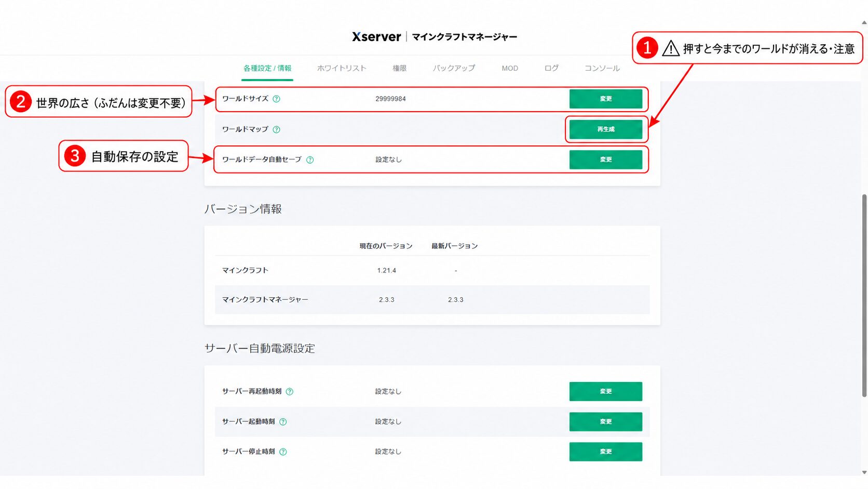Click Minecraft version value 1.21.4
Screen dimensions: 868x489
coord(387,270)
